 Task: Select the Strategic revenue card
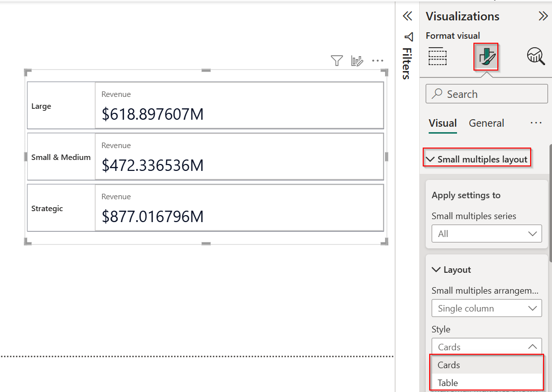[x=205, y=208]
